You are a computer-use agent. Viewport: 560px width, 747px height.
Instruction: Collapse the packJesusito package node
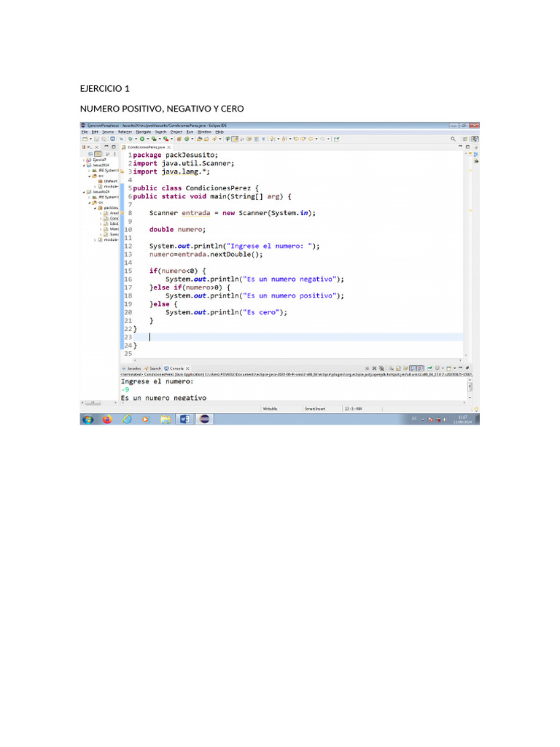click(95, 208)
